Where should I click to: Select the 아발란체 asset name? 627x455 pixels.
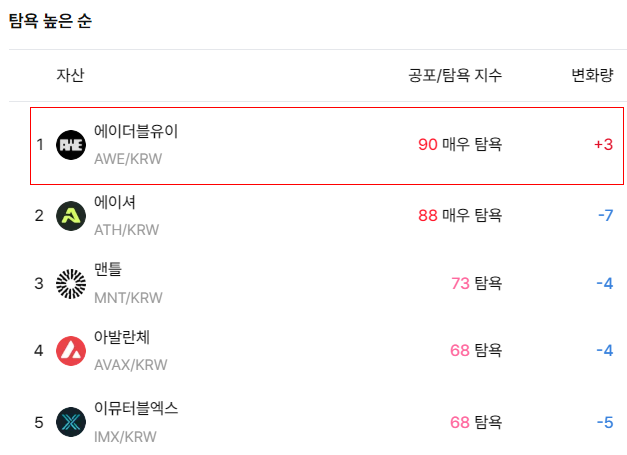coord(122,337)
